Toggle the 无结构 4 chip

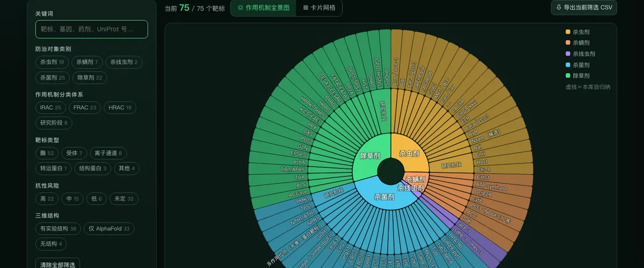click(x=50, y=244)
